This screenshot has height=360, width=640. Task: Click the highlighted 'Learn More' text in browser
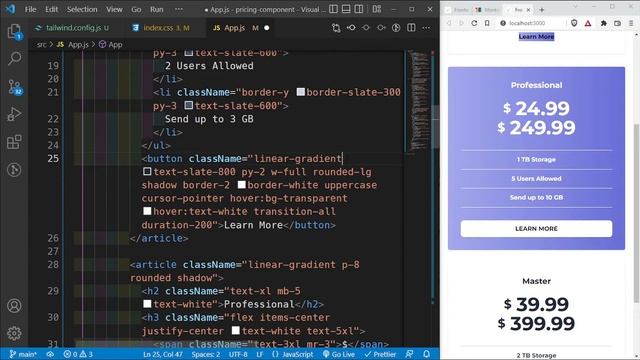[x=536, y=37]
